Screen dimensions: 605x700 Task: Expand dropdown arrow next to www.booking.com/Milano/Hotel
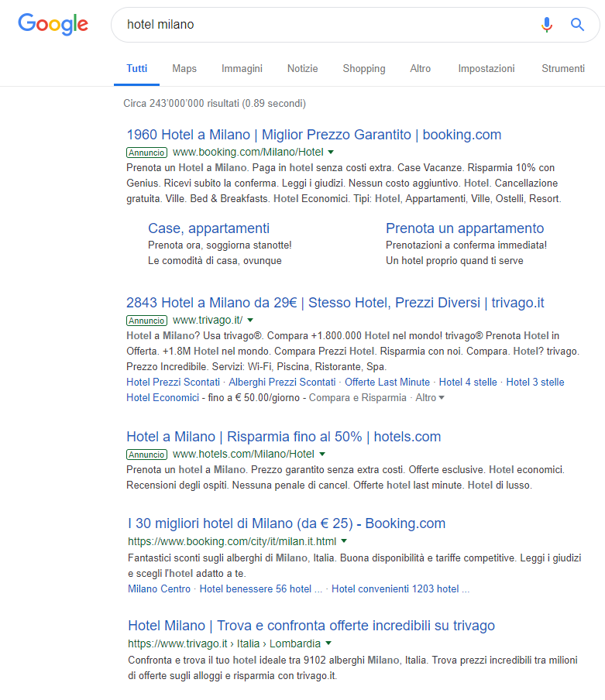tap(331, 153)
